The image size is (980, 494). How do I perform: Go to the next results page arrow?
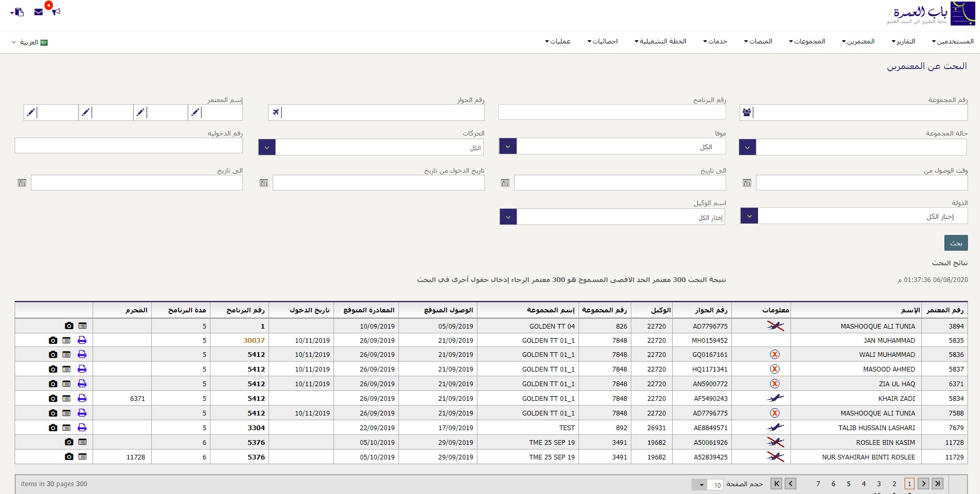coord(791,484)
